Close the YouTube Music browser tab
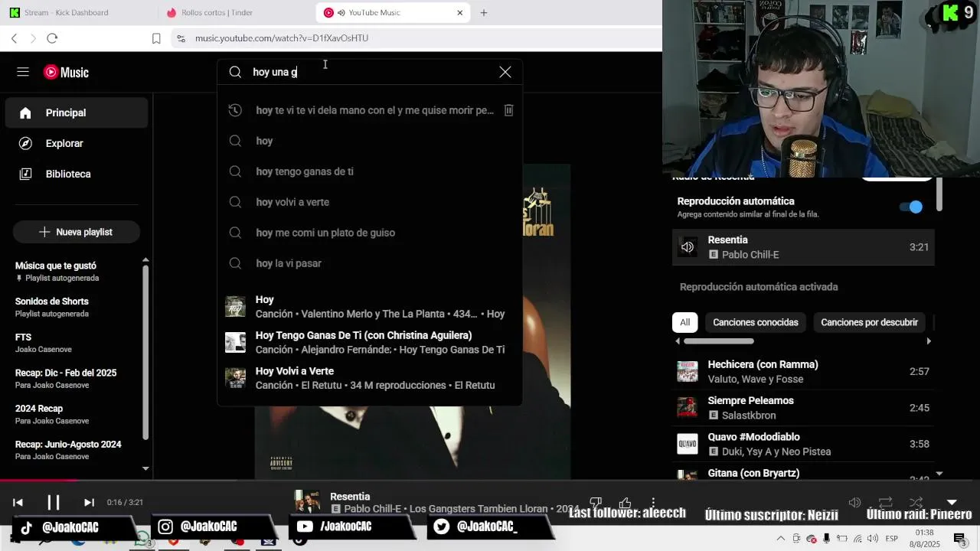This screenshot has height=551, width=980. (459, 12)
